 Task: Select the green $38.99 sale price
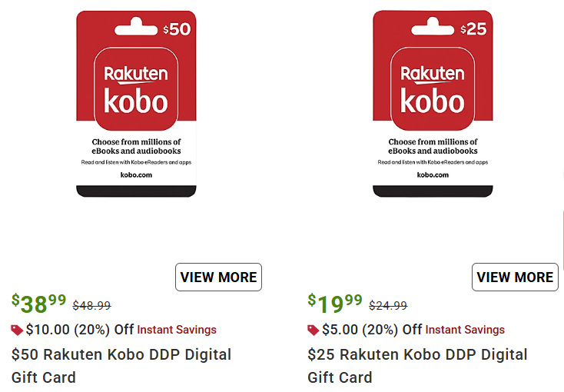coord(39,304)
